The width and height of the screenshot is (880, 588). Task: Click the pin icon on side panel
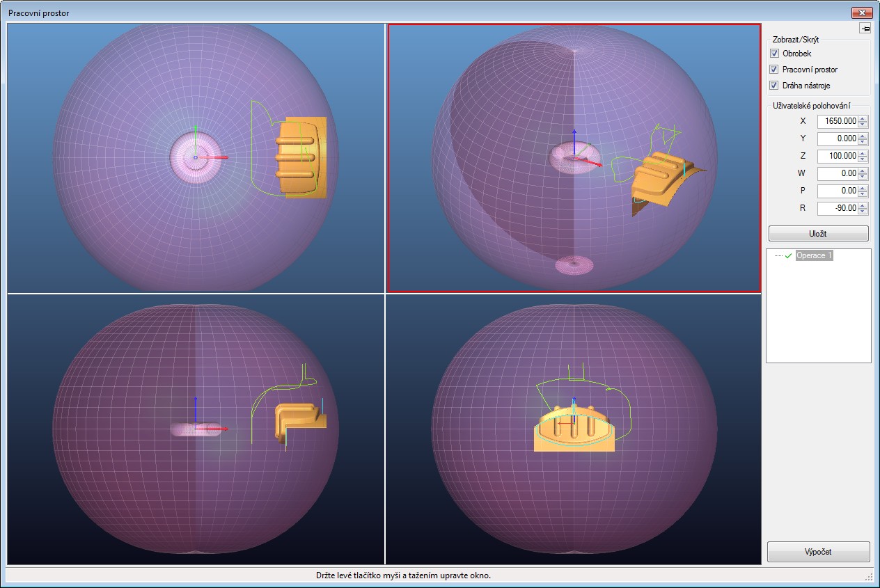(x=864, y=29)
